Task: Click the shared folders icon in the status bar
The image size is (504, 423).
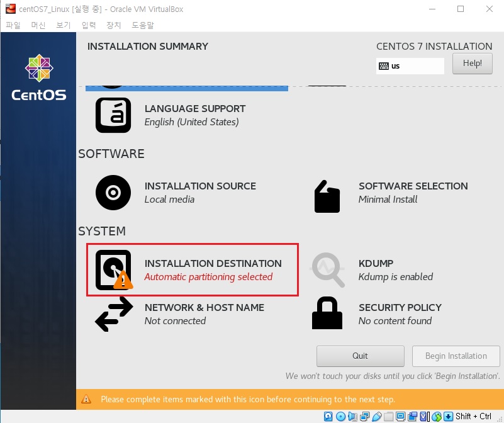Action: 388,416
